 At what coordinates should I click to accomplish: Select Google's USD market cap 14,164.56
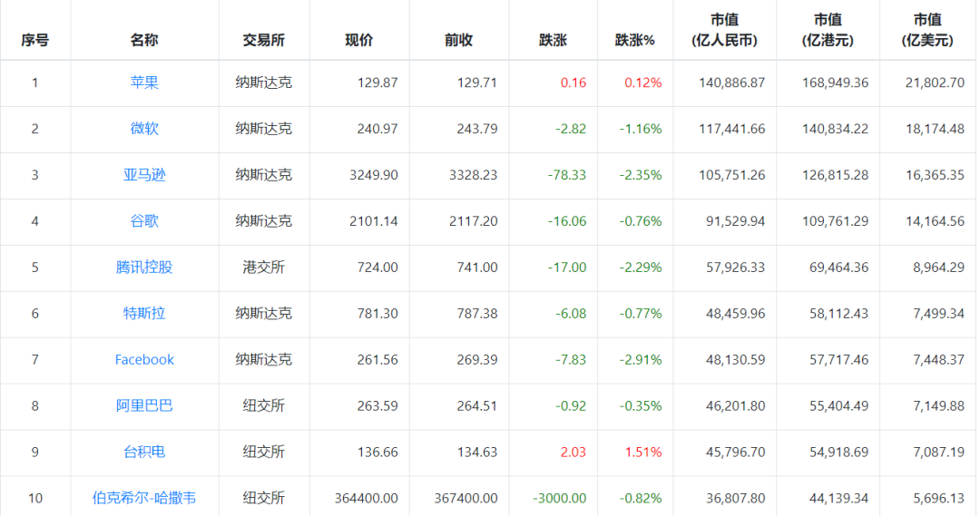click(935, 221)
